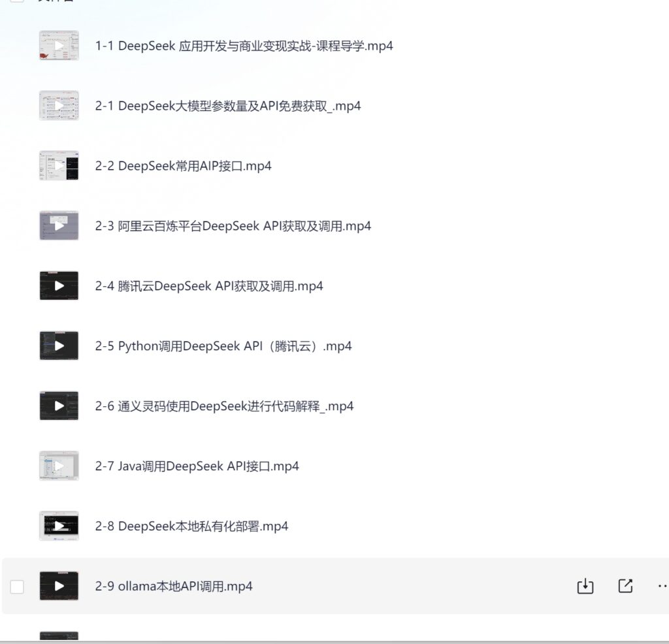Download the 2-9 ollama本地API调用.mp4 file

click(585, 586)
